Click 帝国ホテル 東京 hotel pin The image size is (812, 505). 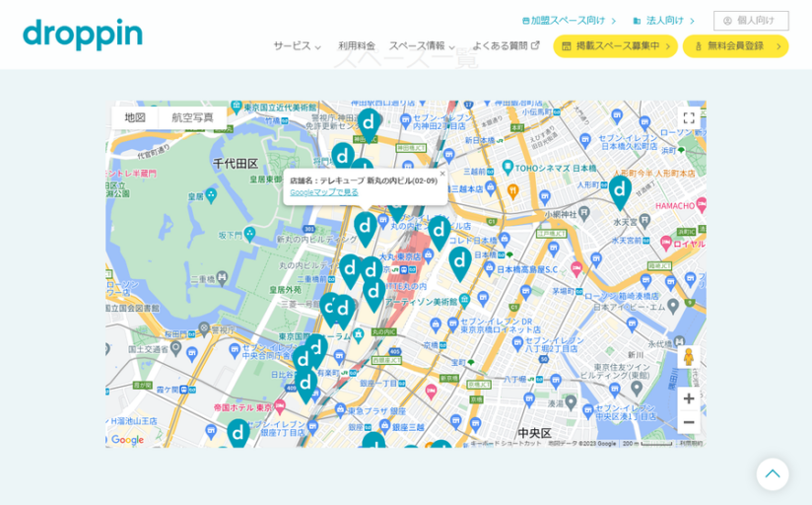tap(280, 407)
